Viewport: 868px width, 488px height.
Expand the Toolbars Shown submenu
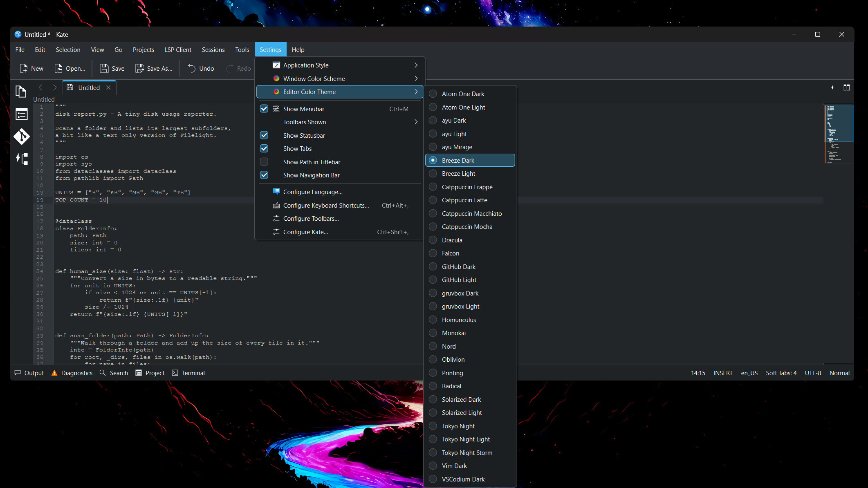point(340,122)
